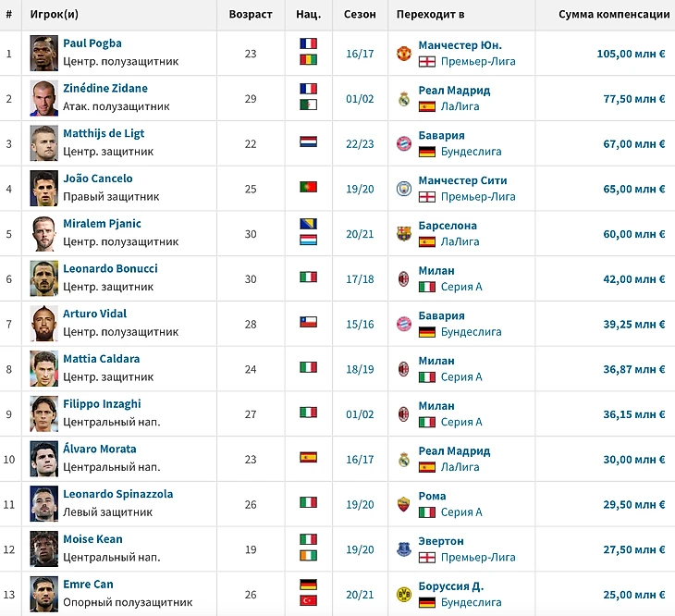Click Real Madrid crest in Zidane row
Viewport: 675px width, 616px height.
coord(403,99)
